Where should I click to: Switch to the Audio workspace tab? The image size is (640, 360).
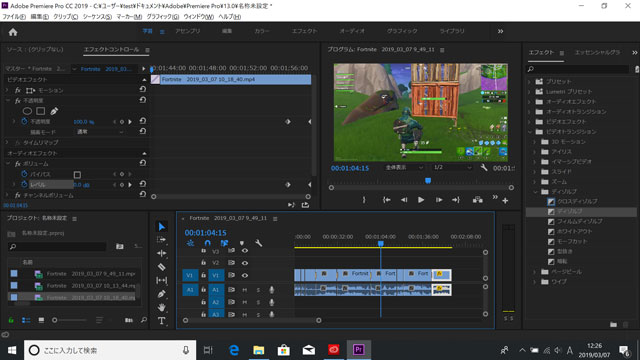coord(352,31)
